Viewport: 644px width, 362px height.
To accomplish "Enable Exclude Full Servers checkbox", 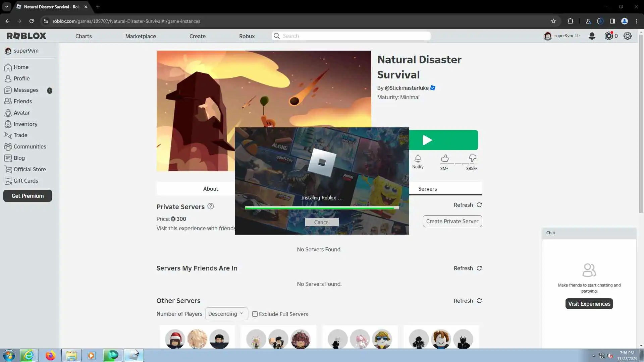I will click(x=255, y=314).
